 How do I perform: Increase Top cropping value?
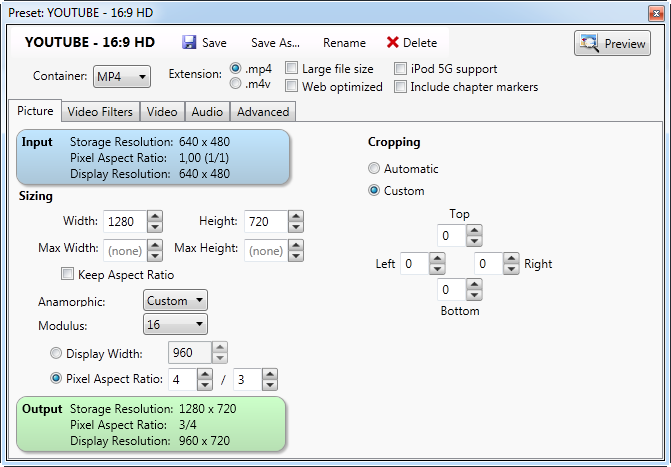(x=474, y=230)
